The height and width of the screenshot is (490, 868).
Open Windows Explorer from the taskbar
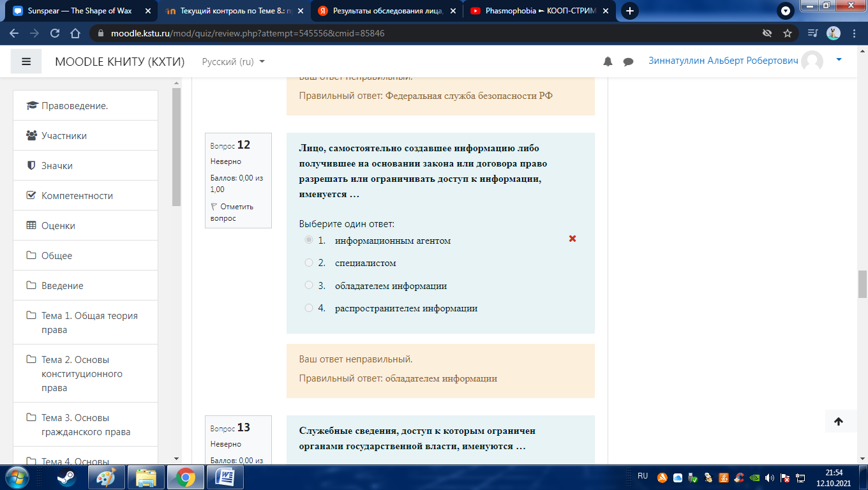click(x=146, y=477)
